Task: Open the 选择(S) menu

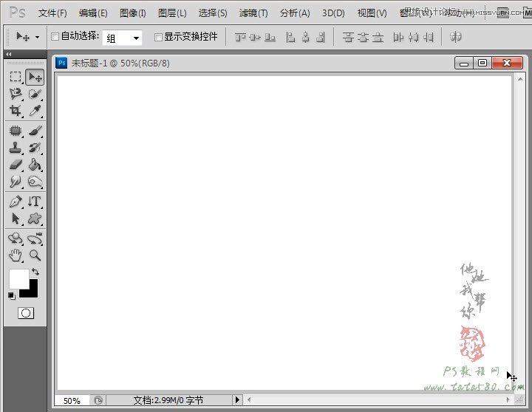Action: 213,13
